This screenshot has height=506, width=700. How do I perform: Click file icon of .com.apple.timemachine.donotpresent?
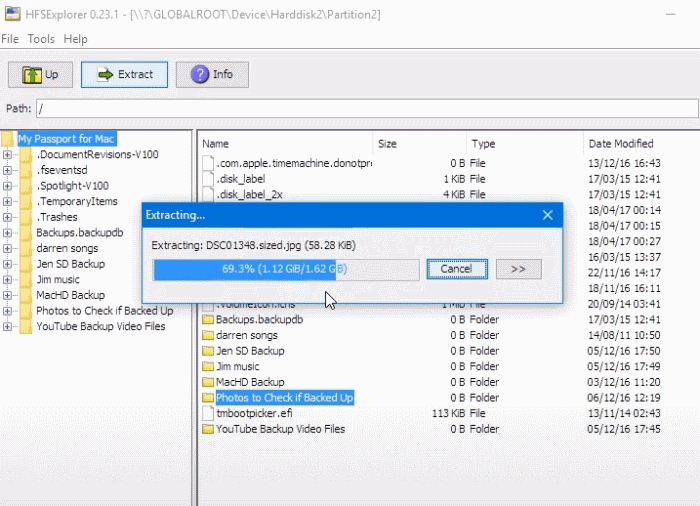tap(208, 163)
